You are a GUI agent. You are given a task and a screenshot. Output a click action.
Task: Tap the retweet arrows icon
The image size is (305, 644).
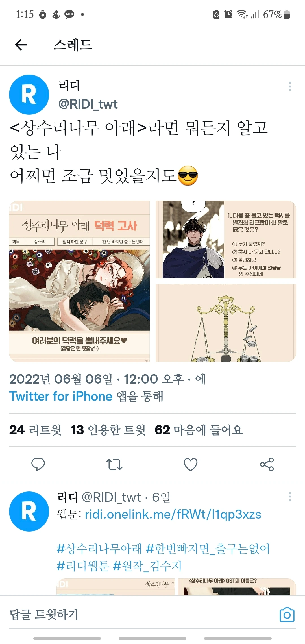coord(114,464)
